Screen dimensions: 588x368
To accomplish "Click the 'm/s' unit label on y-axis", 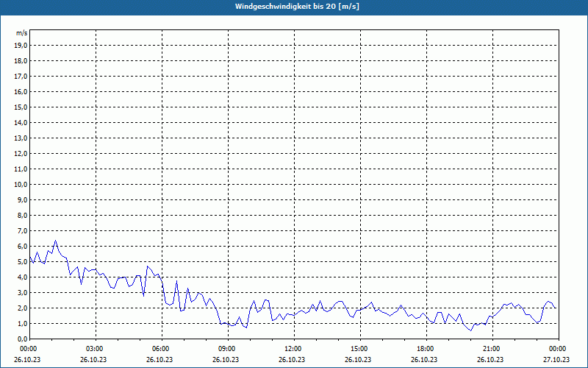I will click(22, 33).
